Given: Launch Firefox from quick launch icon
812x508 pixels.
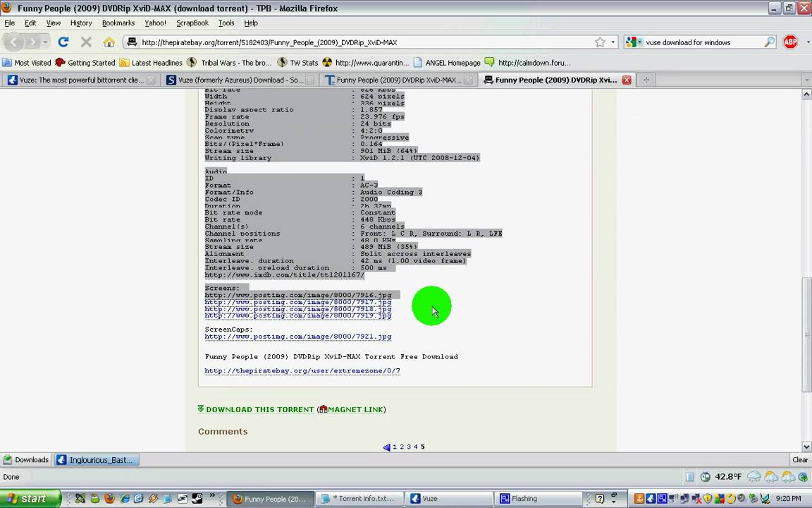Looking at the screenshot, I should pyautogui.click(x=109, y=499).
